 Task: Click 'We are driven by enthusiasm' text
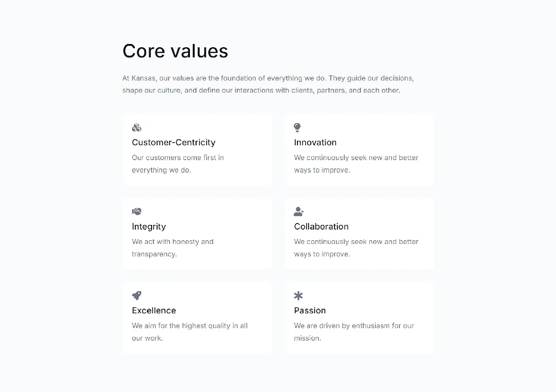point(354,332)
